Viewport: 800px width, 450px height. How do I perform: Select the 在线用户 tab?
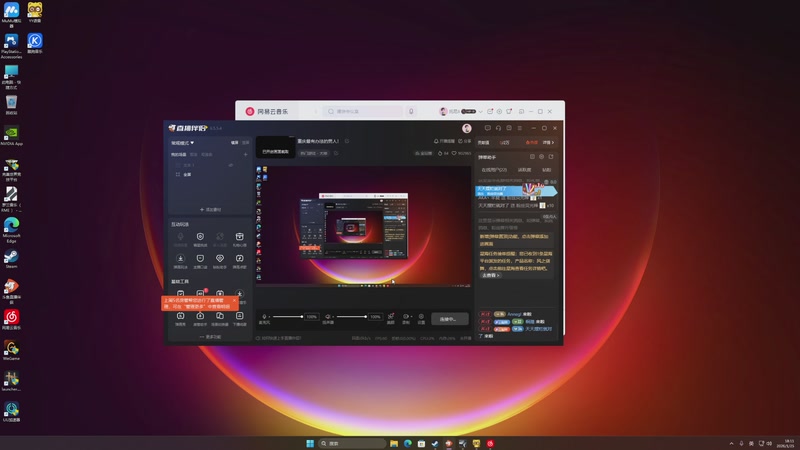[494, 170]
